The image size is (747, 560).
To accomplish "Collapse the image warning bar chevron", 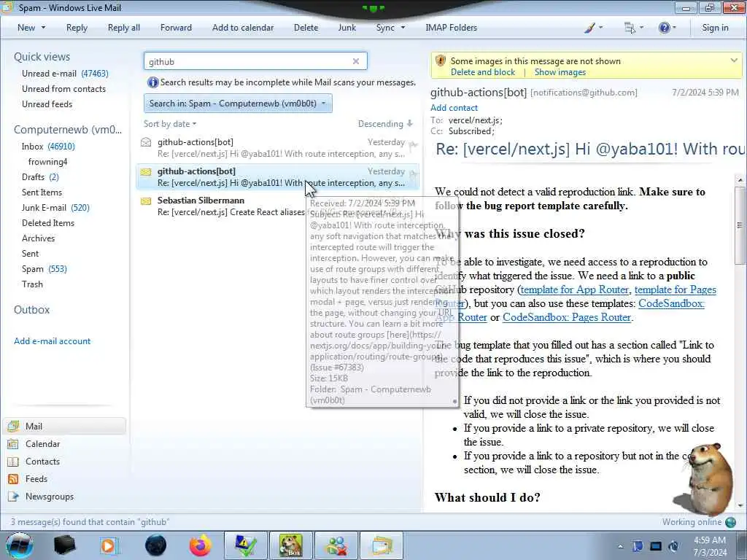I will tap(734, 60).
